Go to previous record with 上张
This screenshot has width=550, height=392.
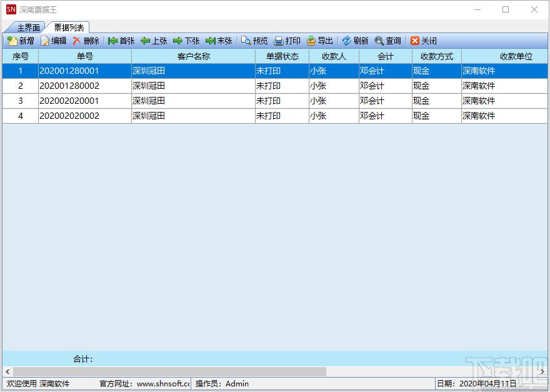(x=154, y=41)
